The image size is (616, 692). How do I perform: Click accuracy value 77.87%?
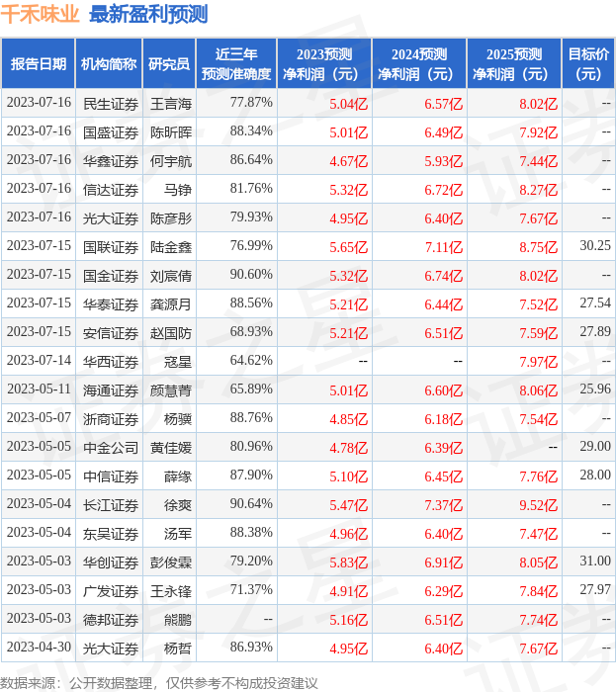pyautogui.click(x=251, y=103)
